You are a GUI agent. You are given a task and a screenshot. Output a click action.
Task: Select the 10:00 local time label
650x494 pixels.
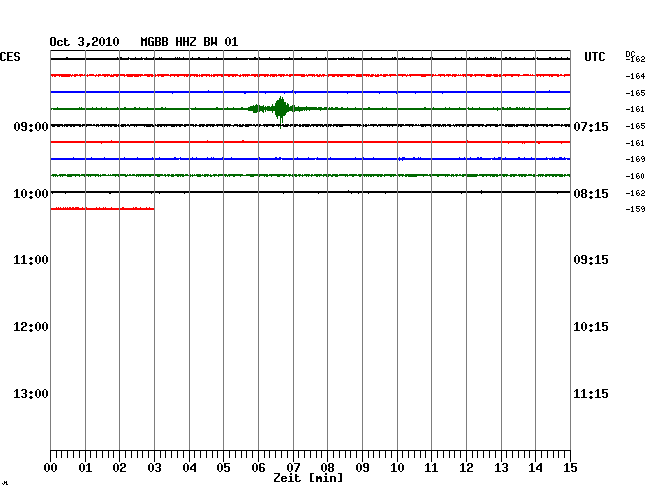pos(31,194)
